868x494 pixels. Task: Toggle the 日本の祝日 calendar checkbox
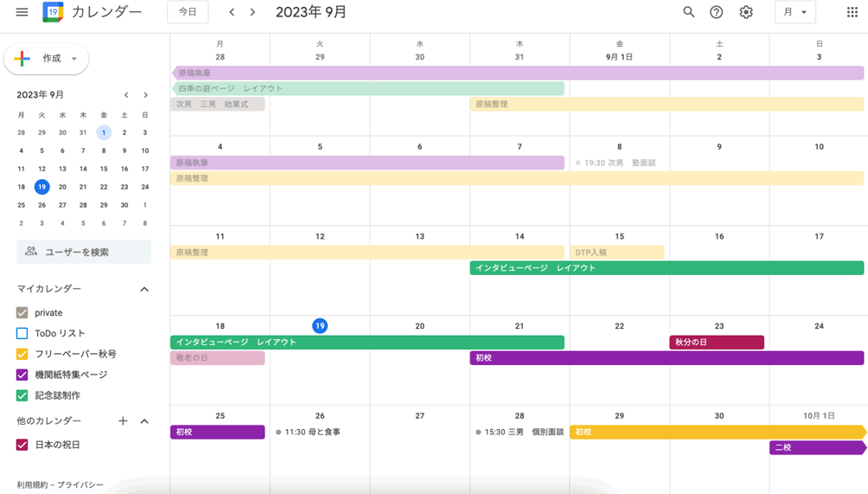click(22, 445)
